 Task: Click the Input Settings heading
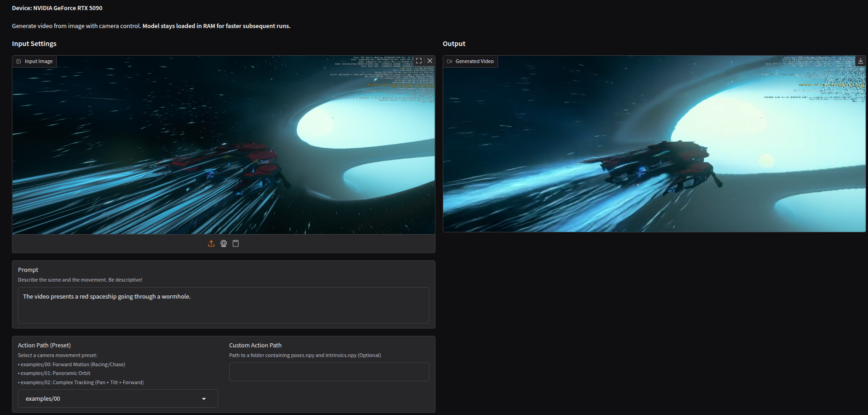(x=34, y=44)
